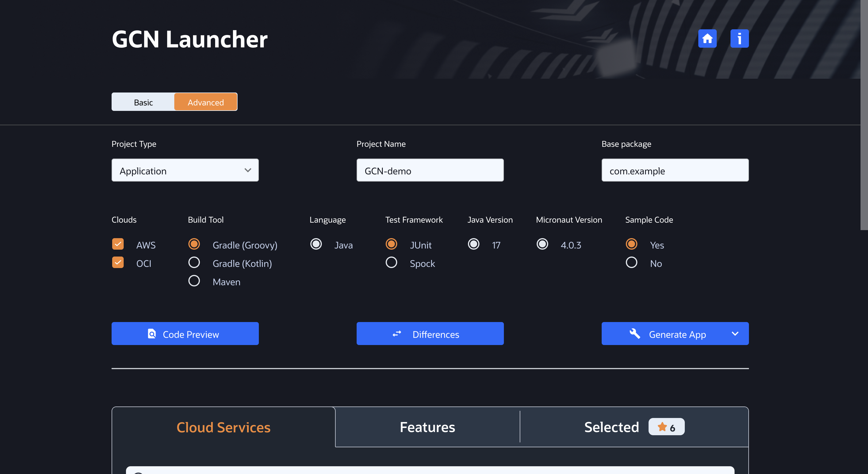Screen dimensions: 868x474
Task: Select Maven as the build tool
Action: 194,280
